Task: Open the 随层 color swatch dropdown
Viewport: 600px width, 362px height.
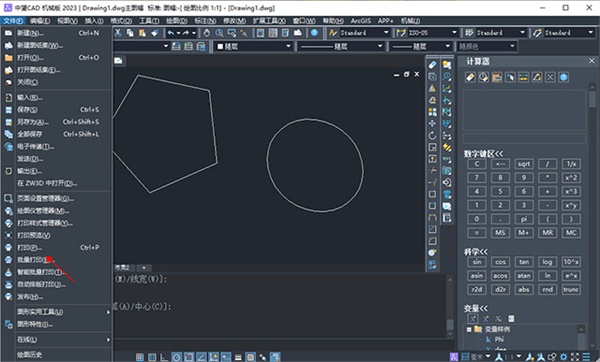Action: pos(253,47)
